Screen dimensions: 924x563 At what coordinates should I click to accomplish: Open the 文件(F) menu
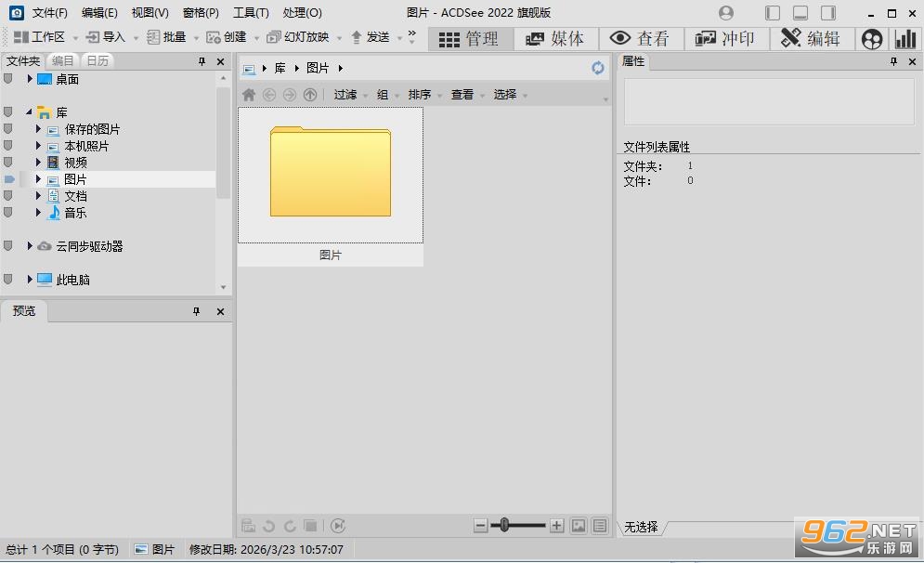[49, 13]
